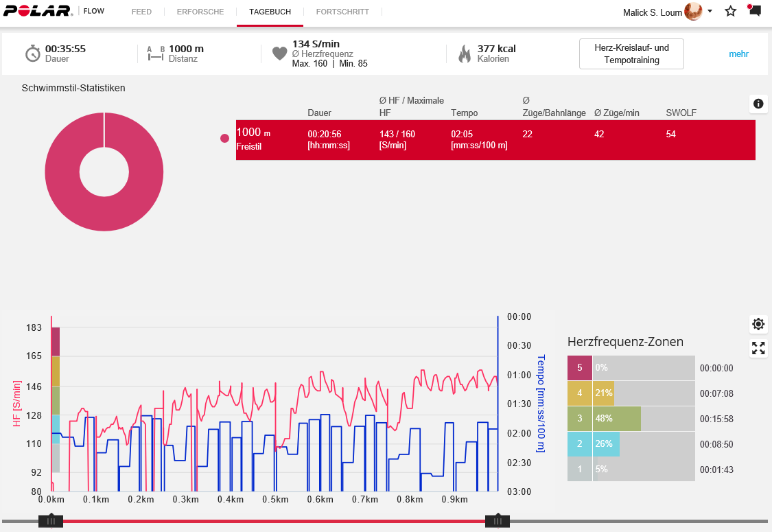This screenshot has height=532, width=772.
Task: Click left handle of range slider
Action: pos(51,521)
